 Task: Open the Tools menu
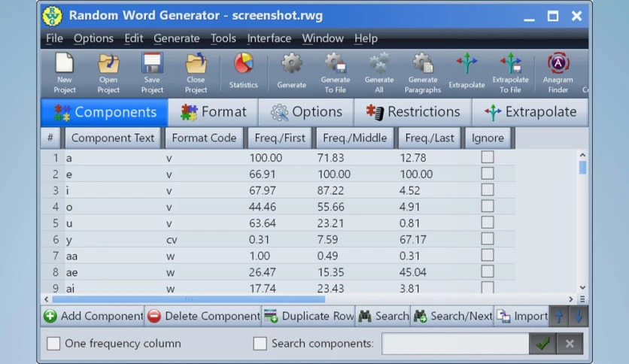(x=223, y=38)
